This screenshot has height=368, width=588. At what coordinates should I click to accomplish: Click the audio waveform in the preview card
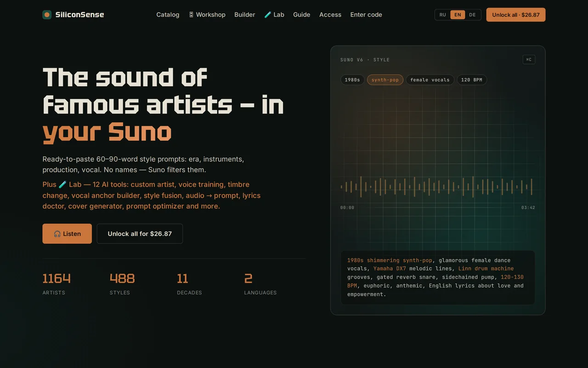coord(437,187)
